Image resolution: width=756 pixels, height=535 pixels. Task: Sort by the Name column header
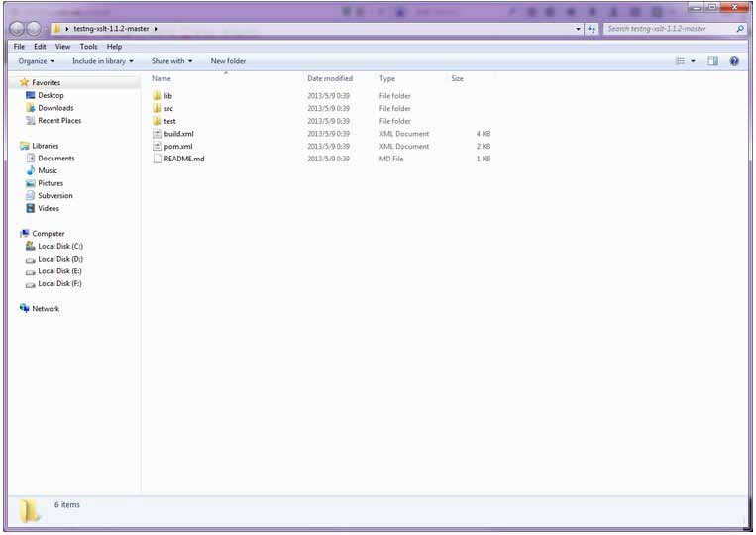(x=162, y=78)
